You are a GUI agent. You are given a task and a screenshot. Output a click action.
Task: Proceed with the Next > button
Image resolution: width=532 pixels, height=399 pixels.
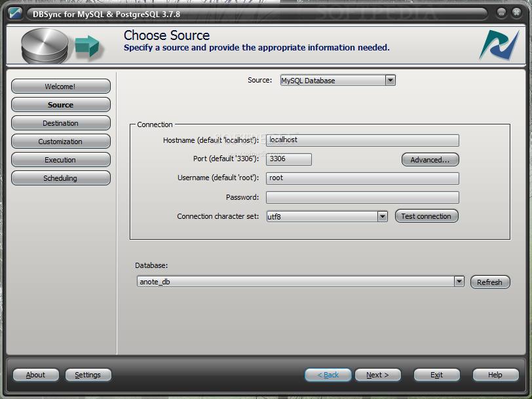[x=378, y=375]
